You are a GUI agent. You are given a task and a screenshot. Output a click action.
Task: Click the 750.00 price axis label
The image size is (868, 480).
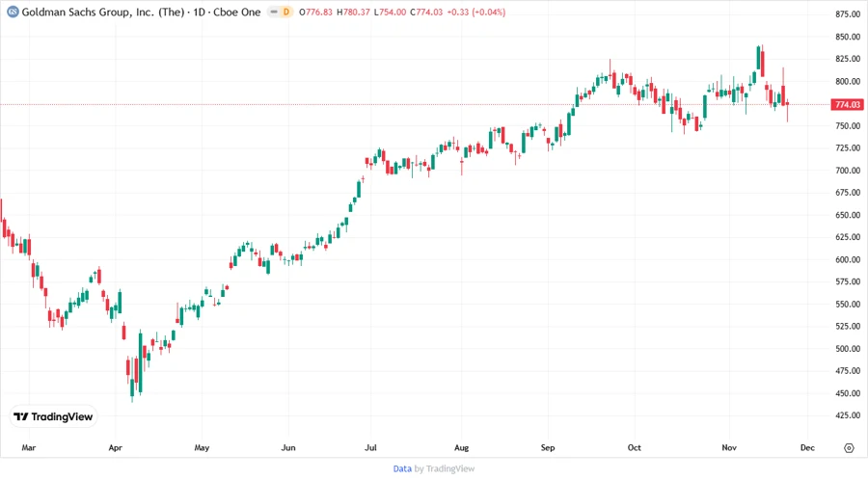pos(848,125)
